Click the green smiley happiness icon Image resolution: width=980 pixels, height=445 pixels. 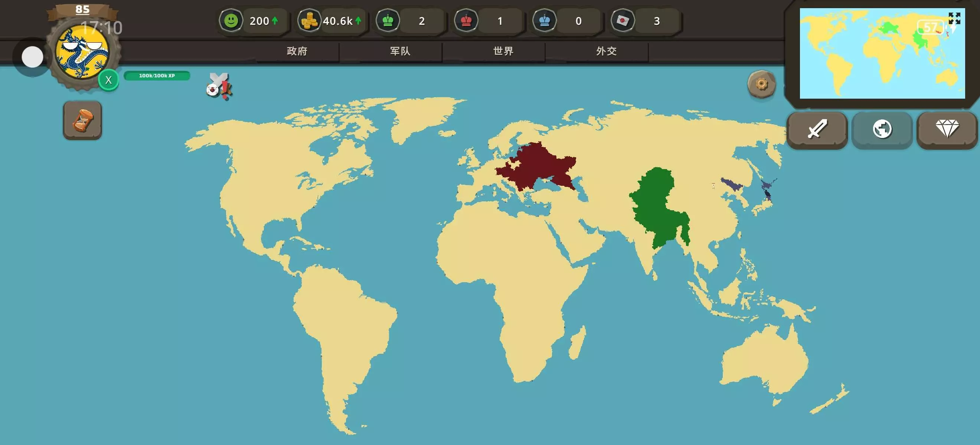pyautogui.click(x=231, y=20)
